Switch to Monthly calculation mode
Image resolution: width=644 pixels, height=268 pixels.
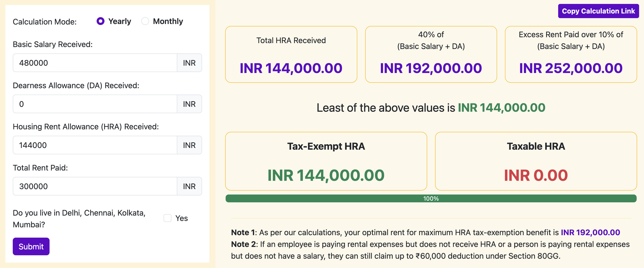[x=145, y=22]
